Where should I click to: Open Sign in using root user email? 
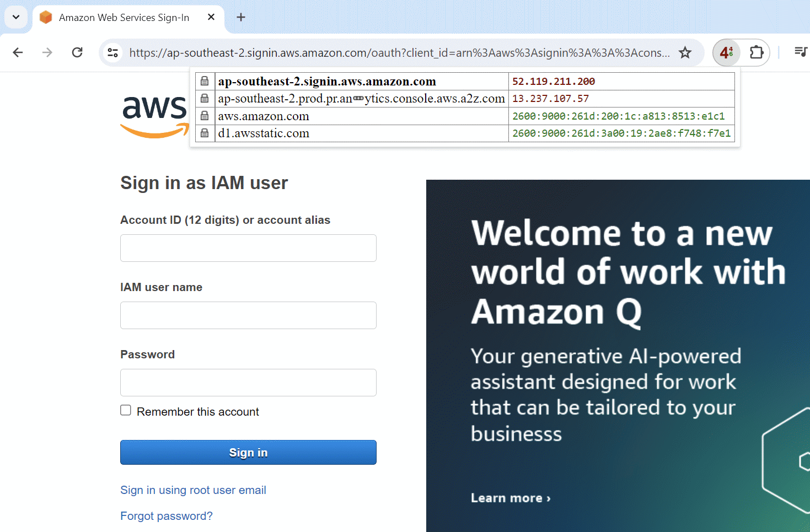pyautogui.click(x=193, y=490)
